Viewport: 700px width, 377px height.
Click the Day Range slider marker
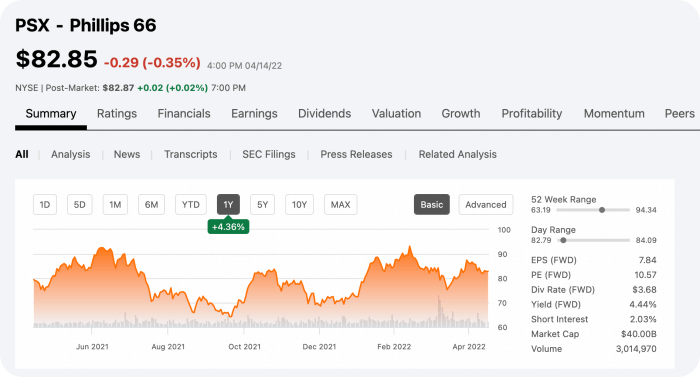pyautogui.click(x=563, y=240)
